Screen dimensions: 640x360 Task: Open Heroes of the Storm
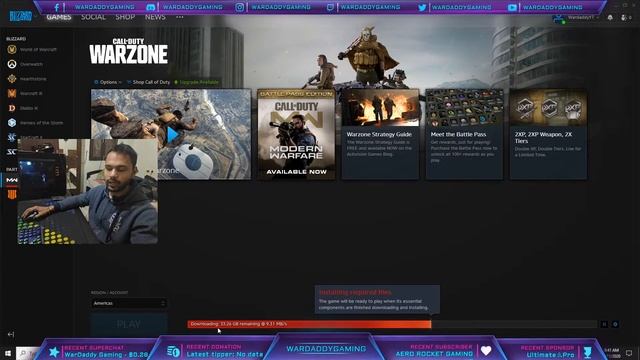[x=35, y=123]
